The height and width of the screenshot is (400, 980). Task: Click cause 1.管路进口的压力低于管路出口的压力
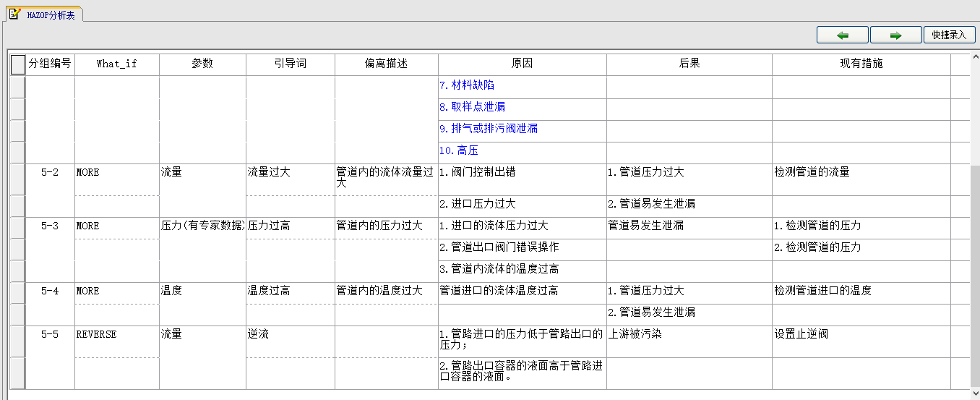coord(521,340)
